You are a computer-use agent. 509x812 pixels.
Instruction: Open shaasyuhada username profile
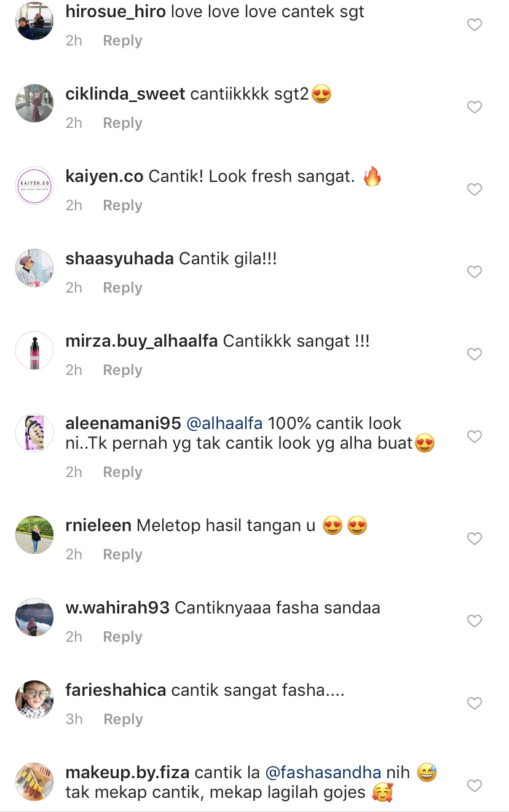(x=120, y=259)
